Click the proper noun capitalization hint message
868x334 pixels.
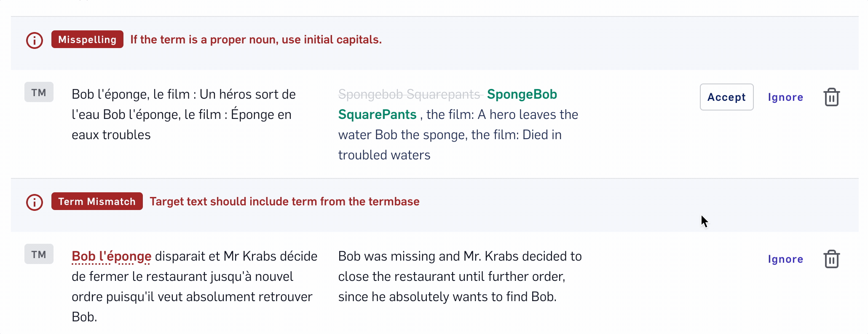point(256,40)
